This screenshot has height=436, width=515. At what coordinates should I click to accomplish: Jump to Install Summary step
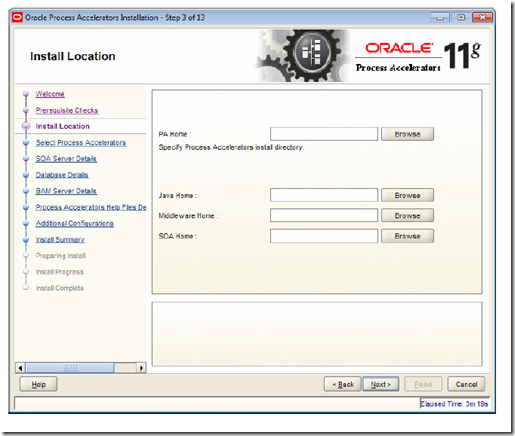pos(60,240)
